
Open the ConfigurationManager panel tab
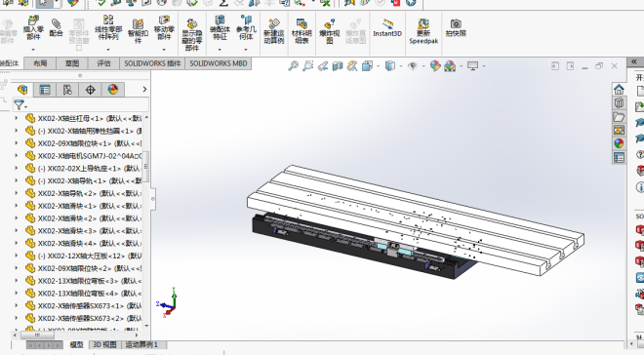[x=67, y=90]
